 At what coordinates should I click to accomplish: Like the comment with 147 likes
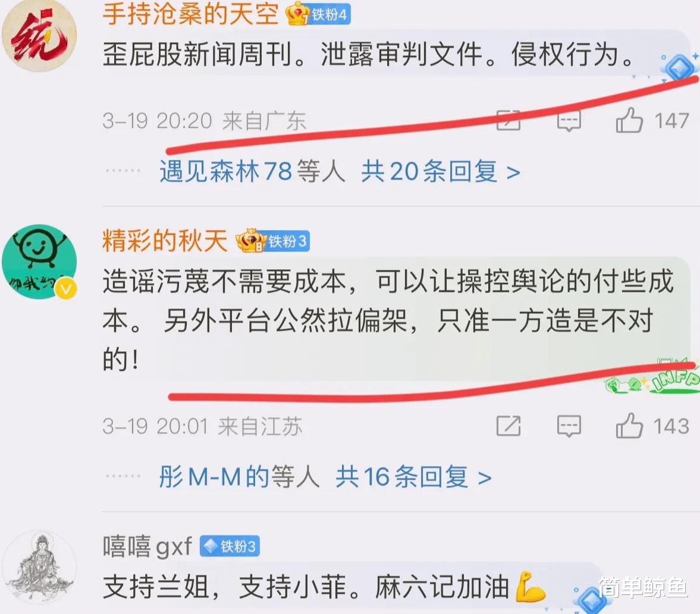(629, 121)
